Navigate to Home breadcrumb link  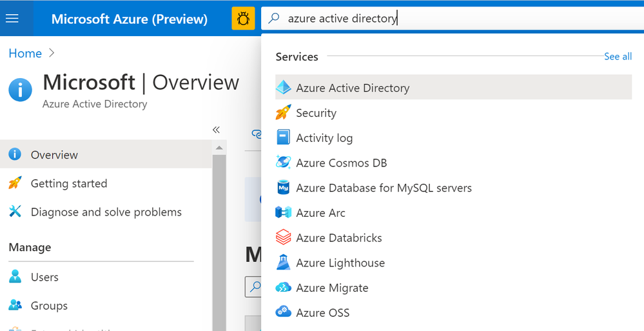point(25,54)
